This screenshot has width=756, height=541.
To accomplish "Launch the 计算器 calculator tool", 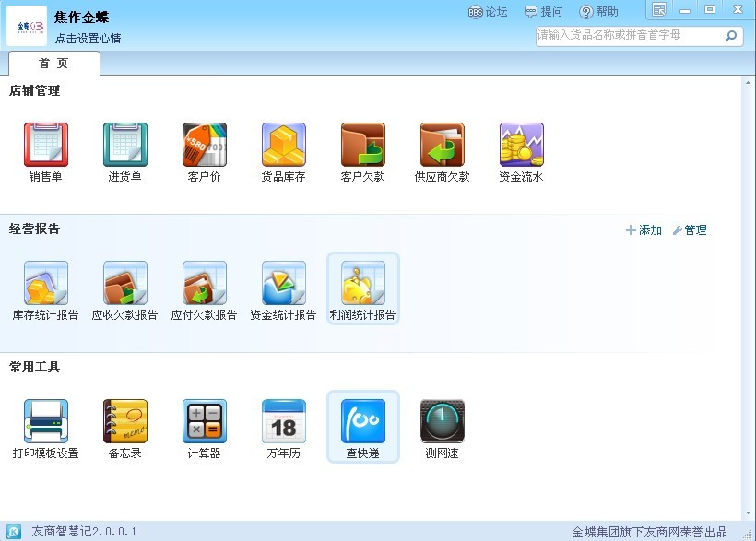I will 205,422.
